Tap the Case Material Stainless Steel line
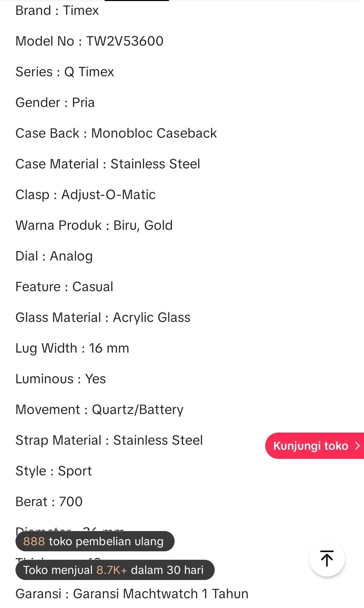The image size is (364, 608). click(x=108, y=164)
